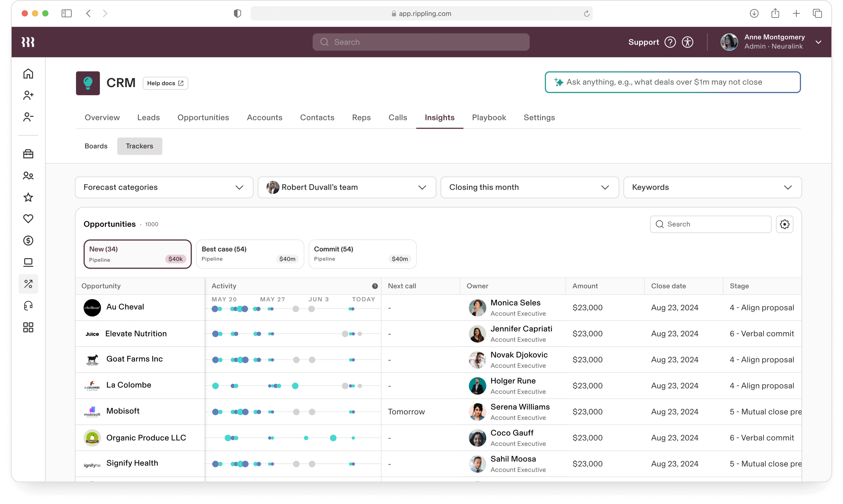The image size is (843, 504).
Task: Open the Opportunities tab
Action: coord(203,117)
